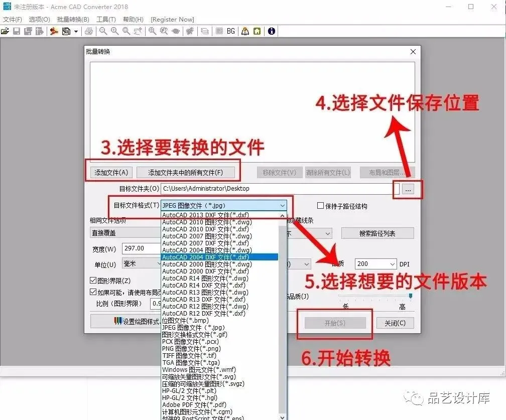Viewport: 506px width, 420px height.
Task: Select AutoCAD R14 图形文件(*.dwg)
Action: tap(219, 278)
